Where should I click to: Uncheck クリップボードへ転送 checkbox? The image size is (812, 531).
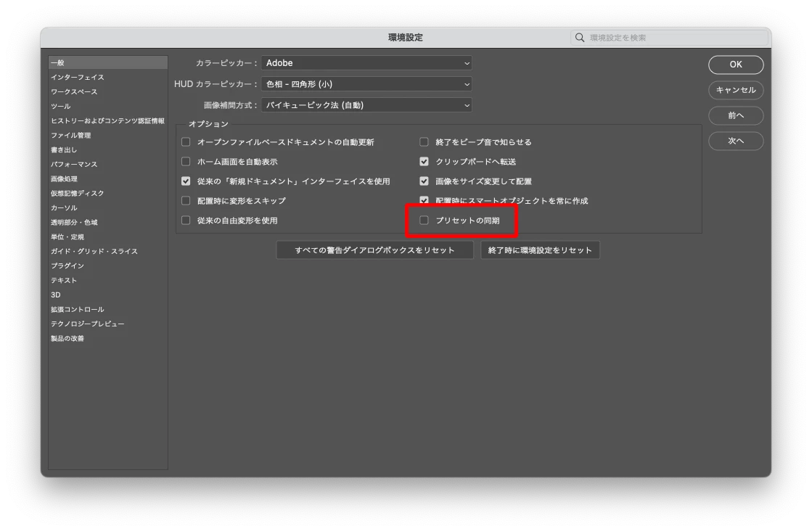tap(424, 162)
